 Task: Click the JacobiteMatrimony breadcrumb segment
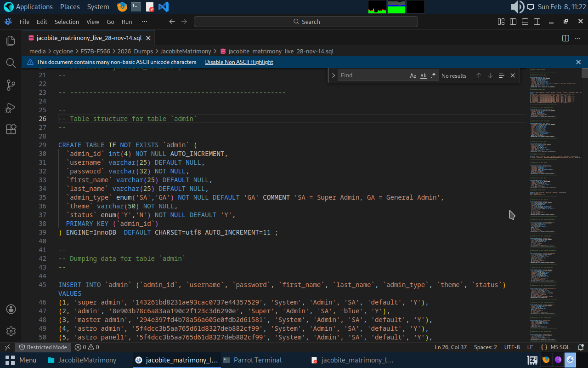pos(186,51)
